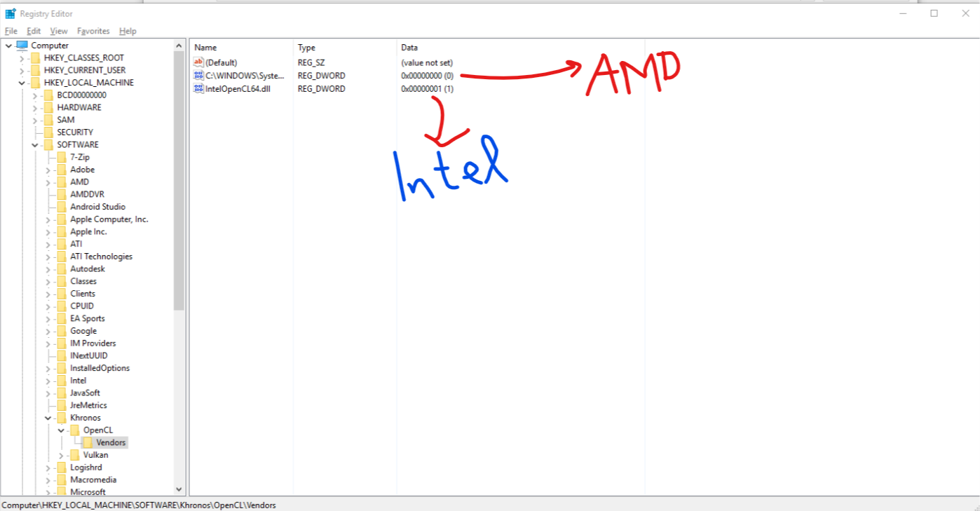Click the Vendors folder icon
The width and height of the screenshot is (980, 511).
88,442
